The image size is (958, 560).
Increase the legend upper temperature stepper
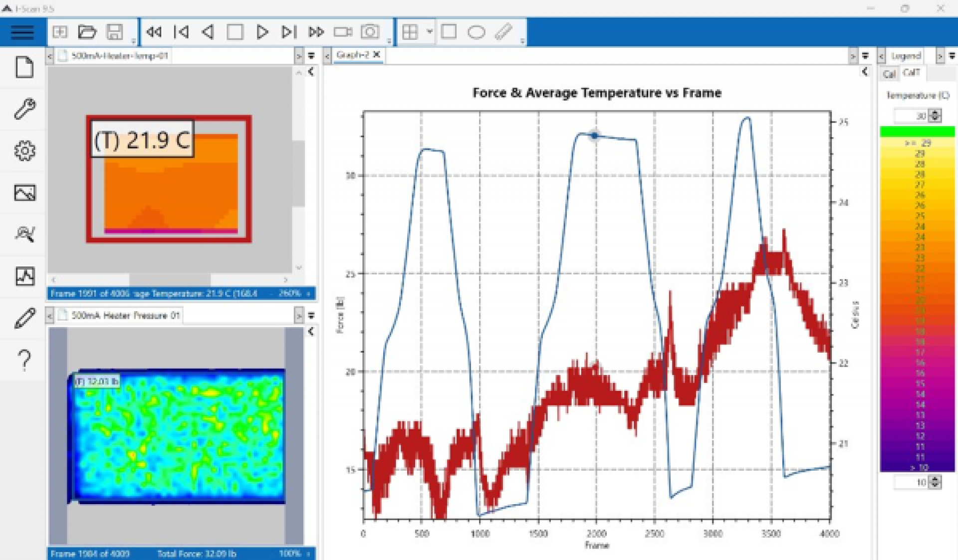coord(936,113)
